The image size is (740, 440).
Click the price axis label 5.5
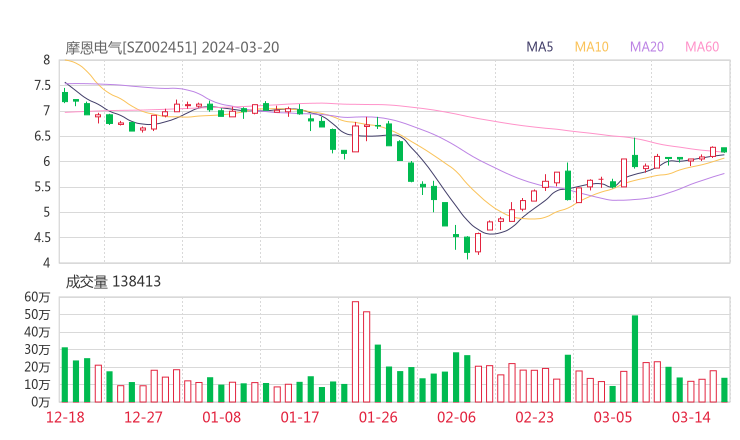pyautogui.click(x=42, y=187)
